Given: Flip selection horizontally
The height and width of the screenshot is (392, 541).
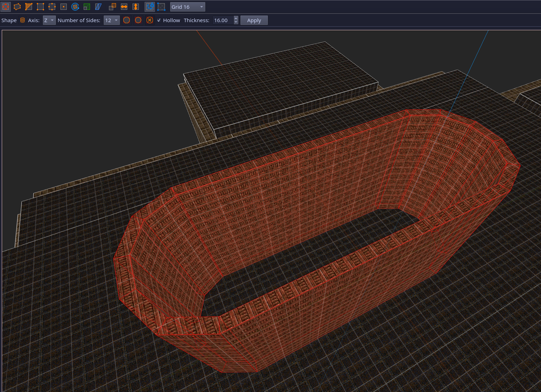Looking at the screenshot, I should (124, 7).
